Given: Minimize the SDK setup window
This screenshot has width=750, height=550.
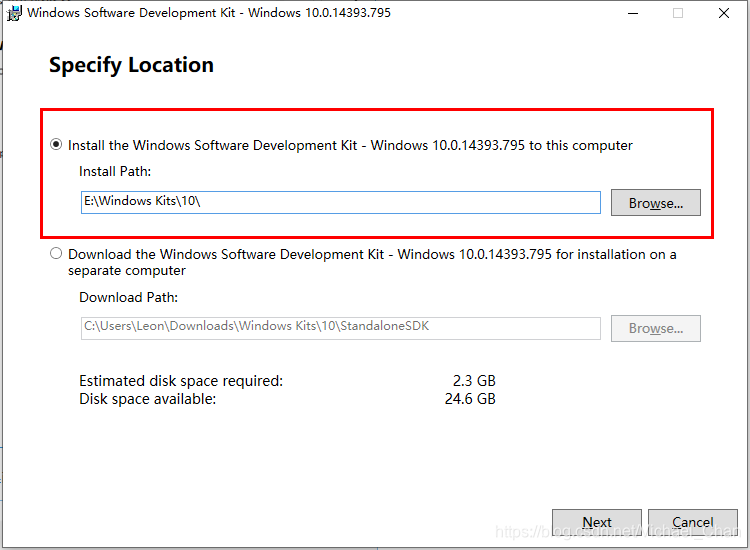Looking at the screenshot, I should [x=633, y=13].
